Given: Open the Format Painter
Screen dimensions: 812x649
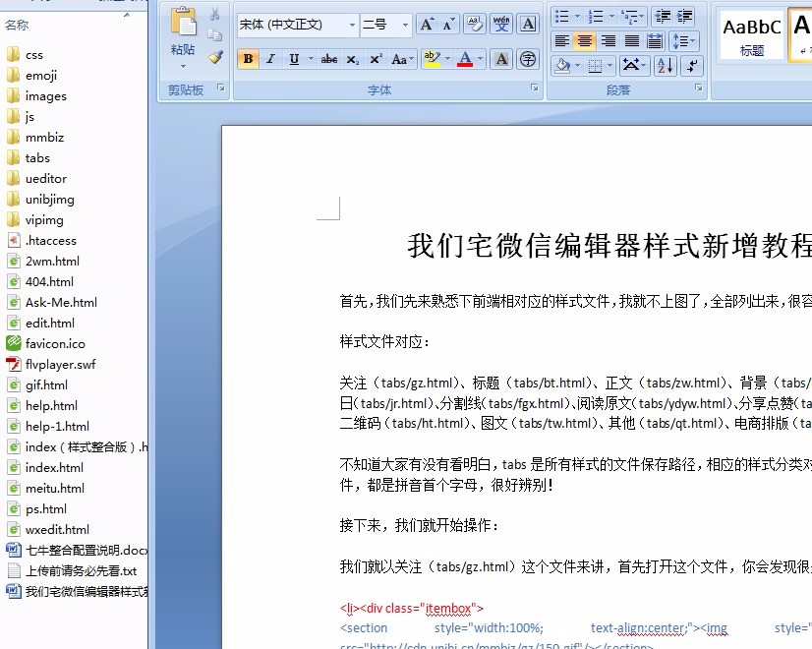Looking at the screenshot, I should (214, 59).
